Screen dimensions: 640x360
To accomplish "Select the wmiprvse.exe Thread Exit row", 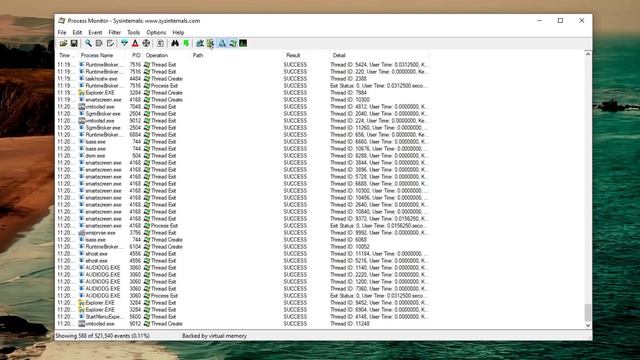I will [242, 233].
